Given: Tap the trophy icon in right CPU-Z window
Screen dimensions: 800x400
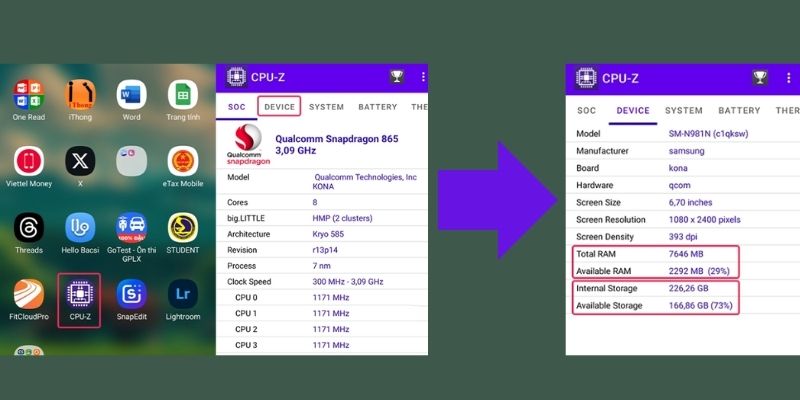Looking at the screenshot, I should pos(760,78).
